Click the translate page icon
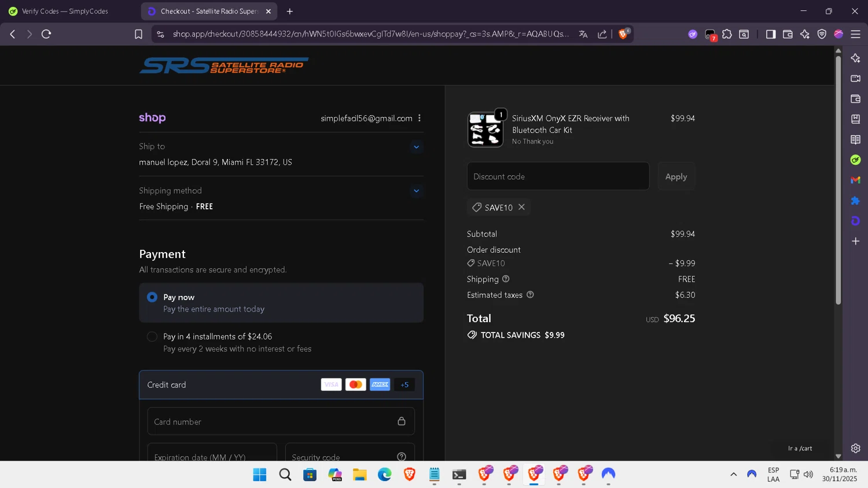868x488 pixels. [x=583, y=34]
